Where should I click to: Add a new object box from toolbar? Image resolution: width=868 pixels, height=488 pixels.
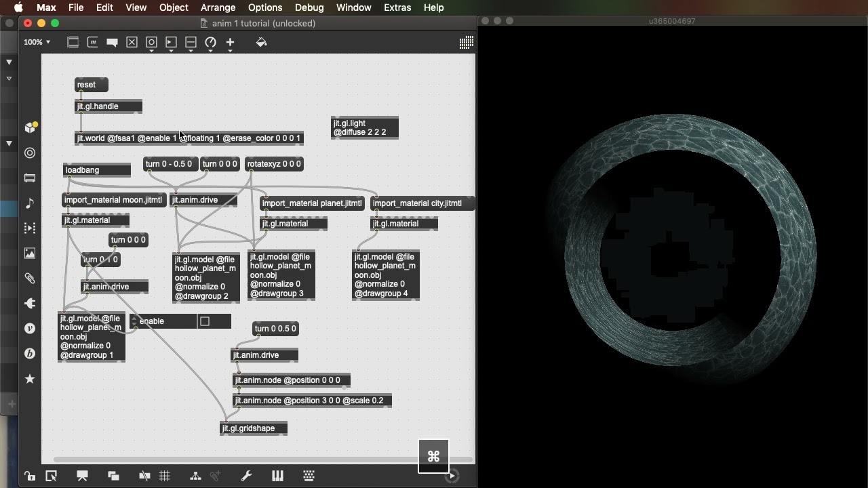[73, 43]
